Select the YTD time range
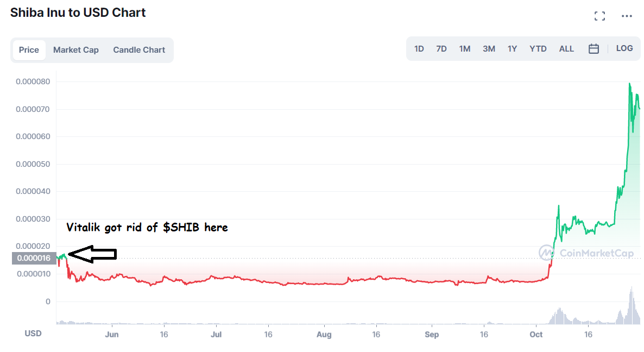This screenshot has height=352, width=644. 538,49
